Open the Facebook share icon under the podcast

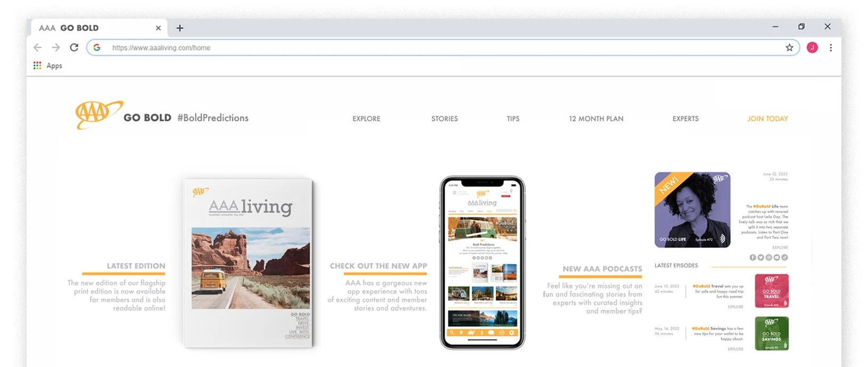tap(753, 257)
